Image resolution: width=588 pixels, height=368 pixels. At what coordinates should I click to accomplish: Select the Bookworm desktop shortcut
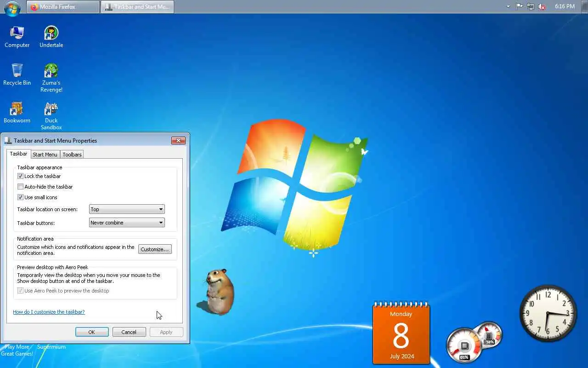[x=17, y=112]
